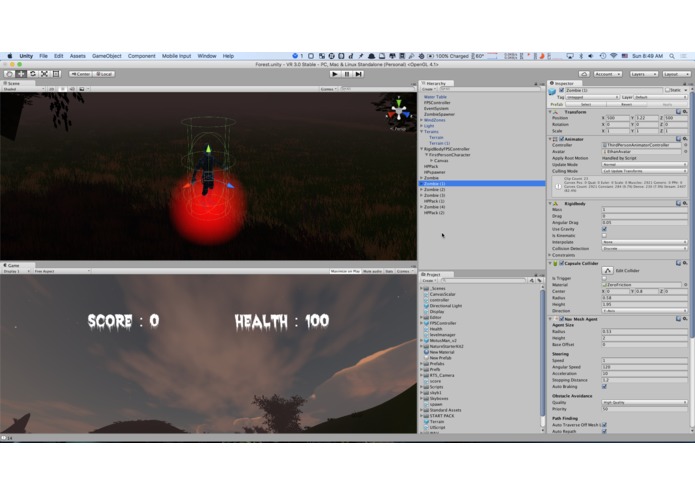The height and width of the screenshot is (494, 695).
Task: Click the prefab Select button
Action: (586, 105)
